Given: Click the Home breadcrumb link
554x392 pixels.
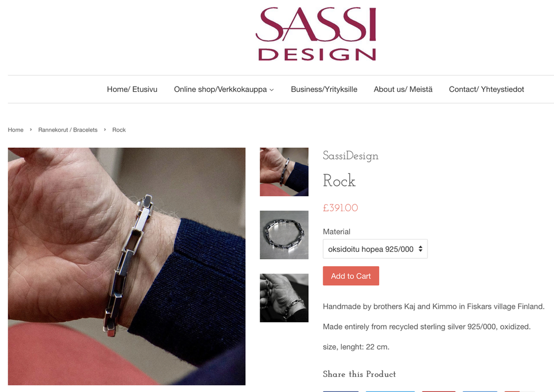Looking at the screenshot, I should [x=16, y=130].
